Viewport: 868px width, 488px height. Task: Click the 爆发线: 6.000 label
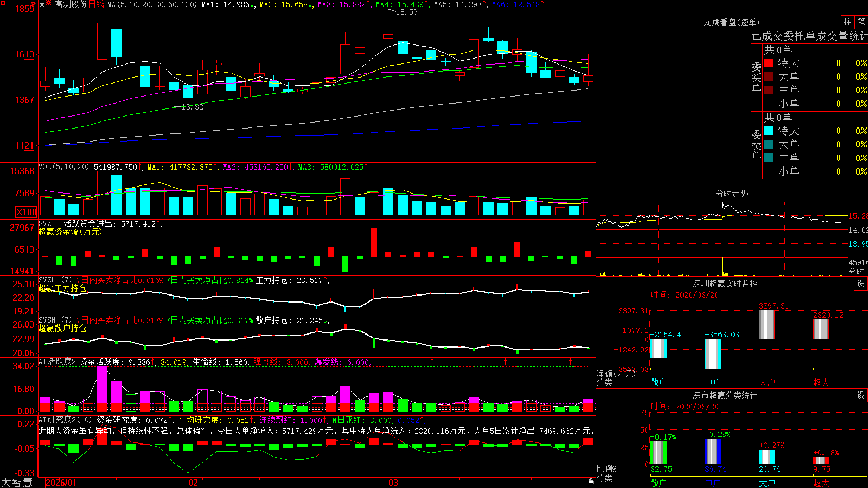point(342,362)
